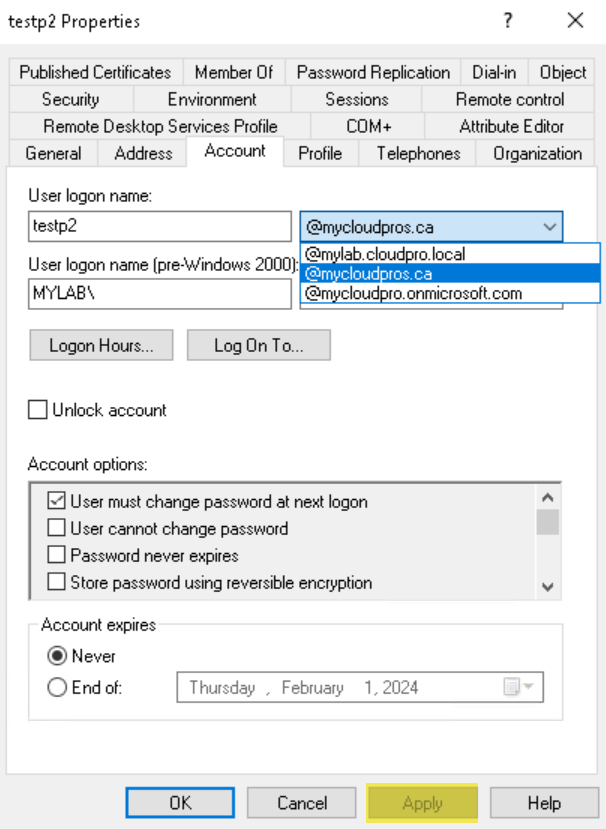This screenshot has height=829, width=606.
Task: Click the scroll up arrow in Account options
Action: [x=548, y=498]
